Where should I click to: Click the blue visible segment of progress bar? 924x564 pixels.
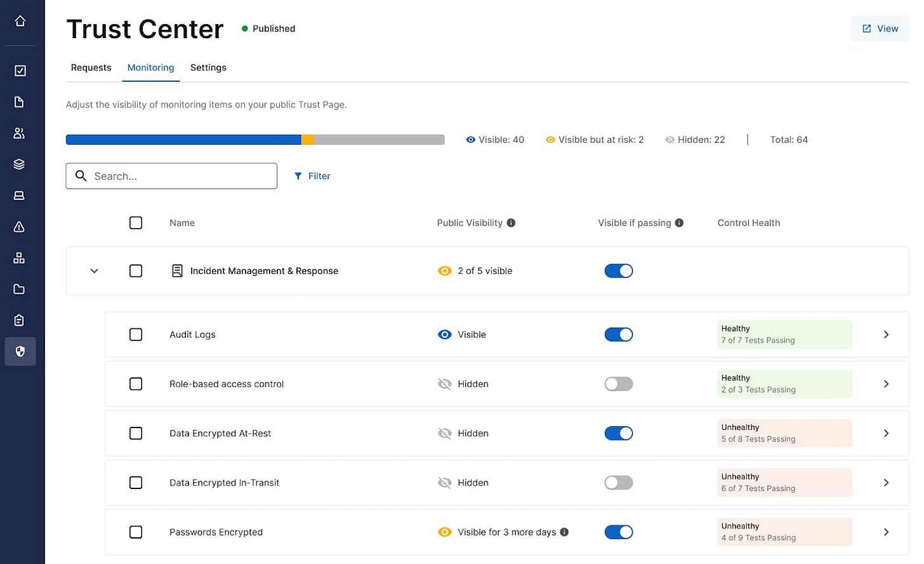183,140
